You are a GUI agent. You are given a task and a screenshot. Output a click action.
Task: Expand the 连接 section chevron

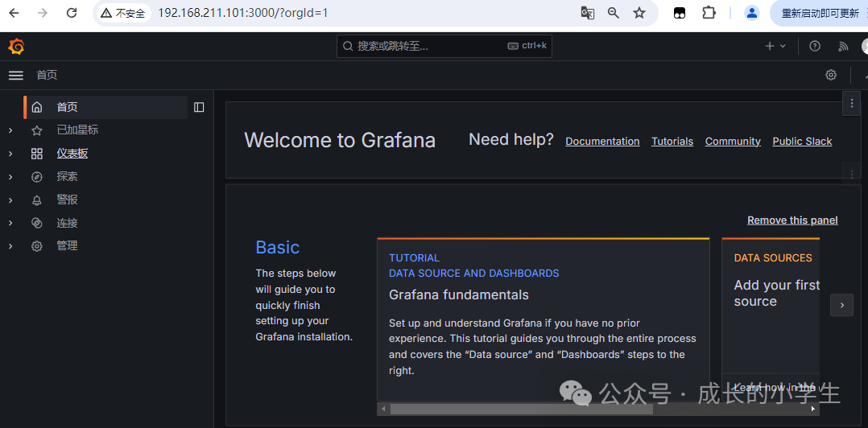[x=10, y=224]
